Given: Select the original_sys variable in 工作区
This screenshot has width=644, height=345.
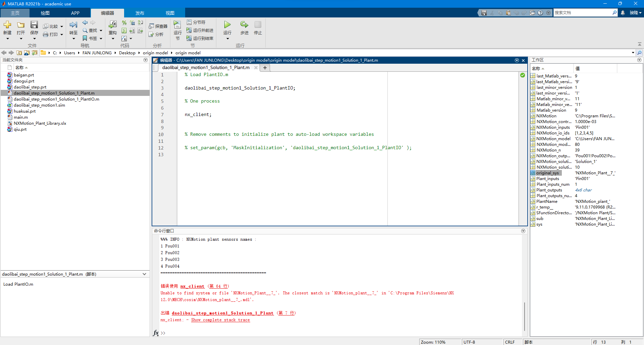Looking at the screenshot, I should [548, 173].
